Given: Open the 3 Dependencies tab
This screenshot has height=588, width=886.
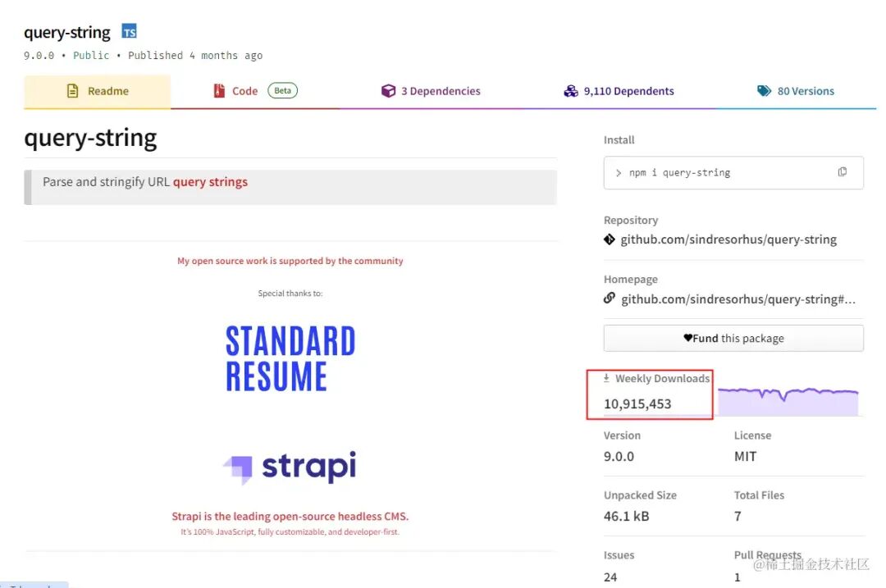Looking at the screenshot, I should (431, 91).
